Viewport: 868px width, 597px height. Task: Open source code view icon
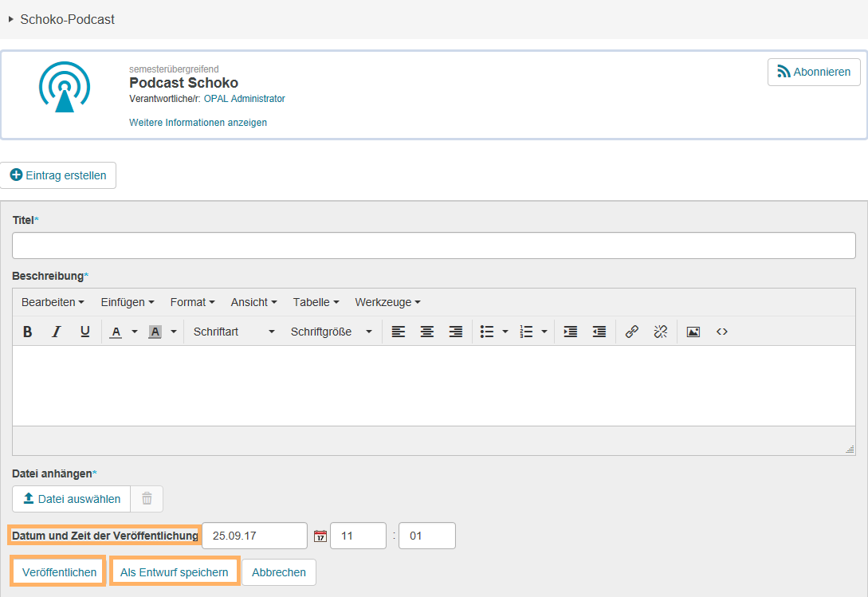click(x=722, y=332)
